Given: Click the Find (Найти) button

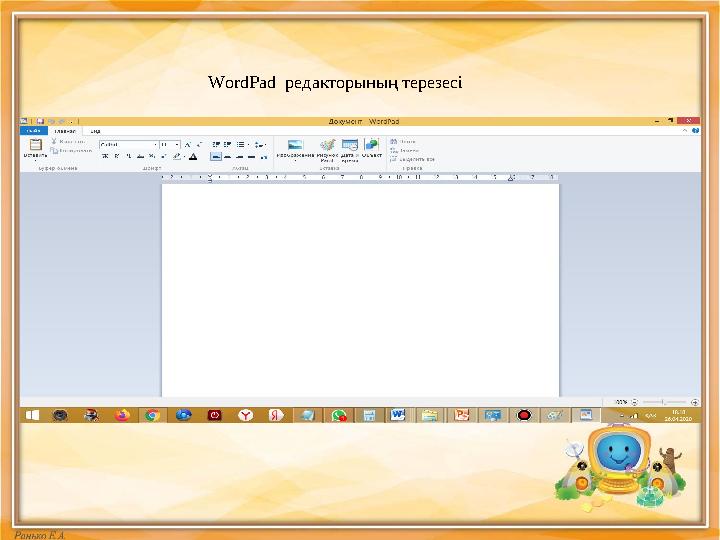Looking at the screenshot, I should click(x=403, y=141).
